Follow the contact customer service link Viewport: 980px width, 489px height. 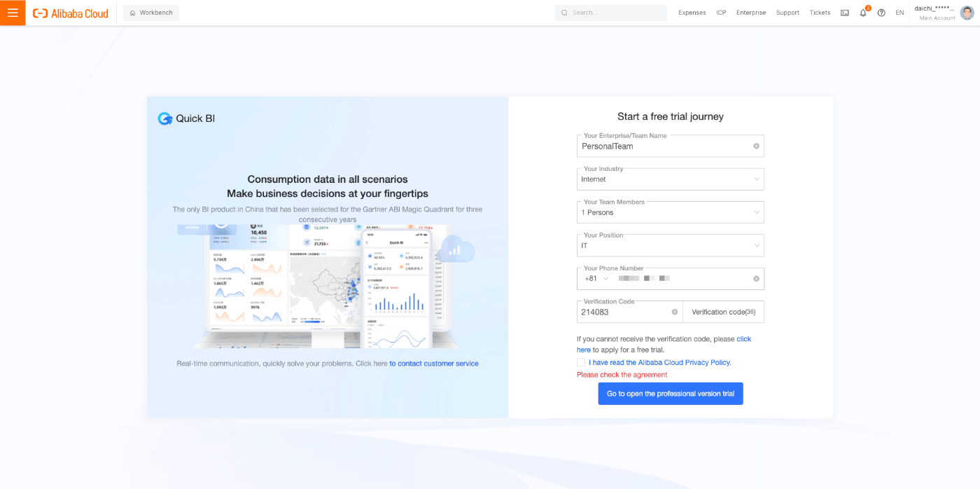pyautogui.click(x=434, y=364)
